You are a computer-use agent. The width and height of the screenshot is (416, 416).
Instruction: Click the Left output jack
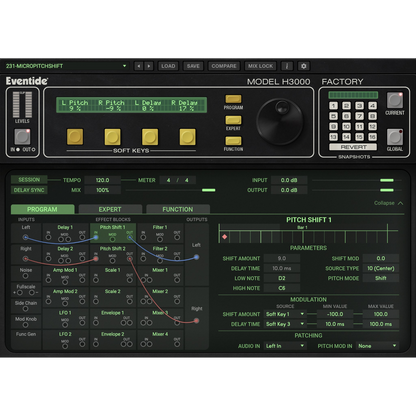(196, 257)
